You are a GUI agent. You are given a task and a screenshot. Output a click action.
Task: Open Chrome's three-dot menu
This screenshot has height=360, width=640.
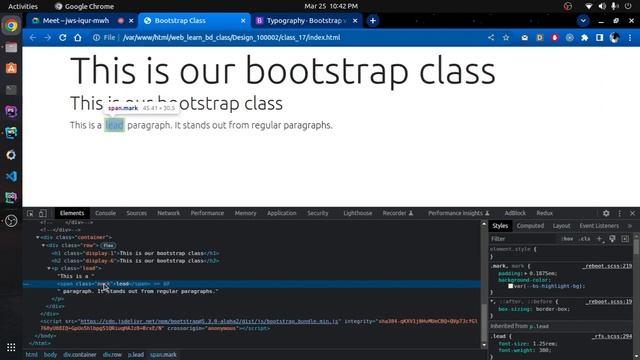pos(630,38)
